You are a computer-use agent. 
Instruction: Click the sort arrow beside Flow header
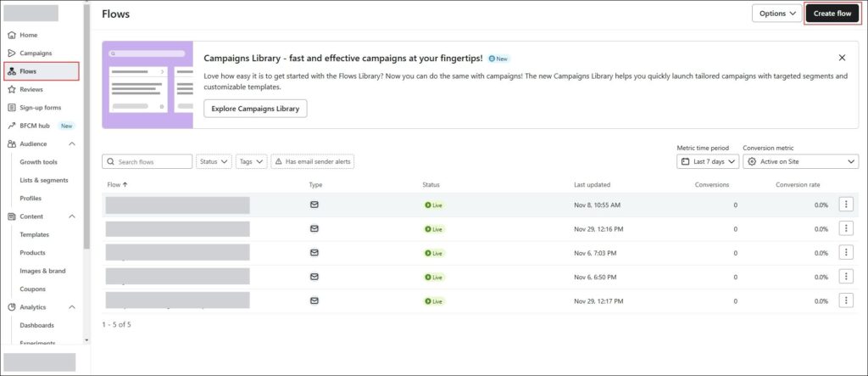point(125,185)
